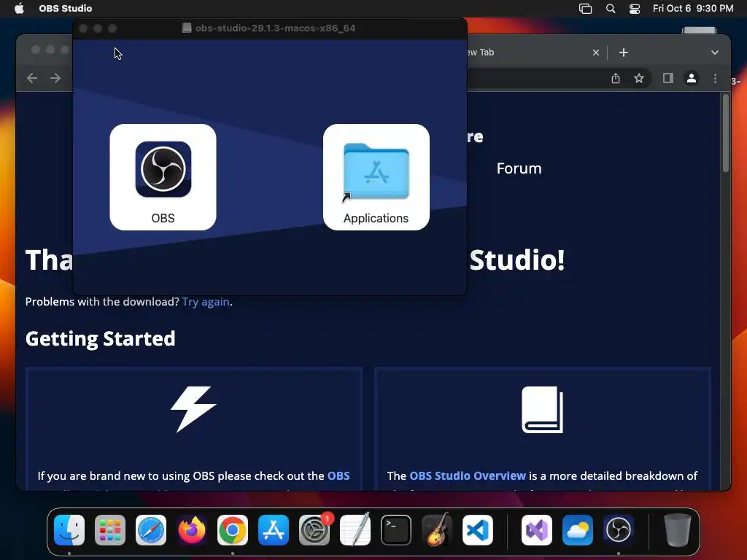Select the OBS app icon in installer
This screenshot has height=560, width=747.
click(163, 176)
